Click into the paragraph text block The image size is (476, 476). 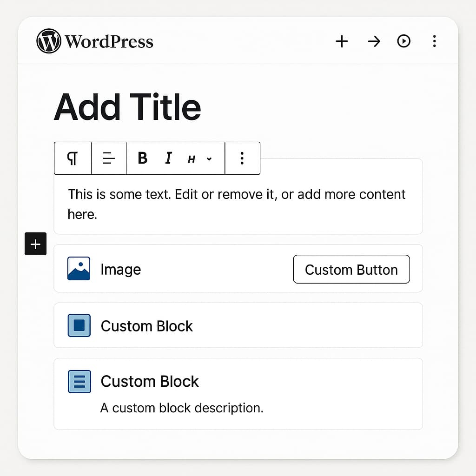pyautogui.click(x=237, y=204)
